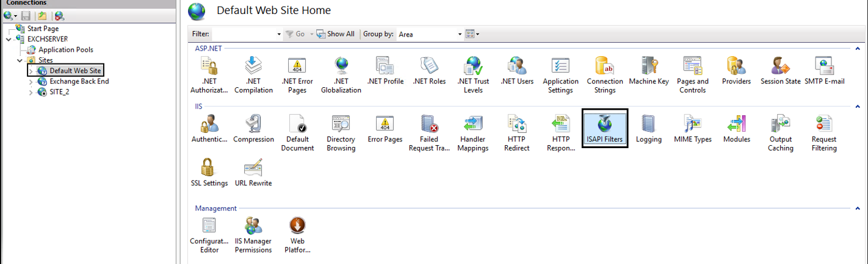
Task: Open Compression feature
Action: click(x=253, y=129)
